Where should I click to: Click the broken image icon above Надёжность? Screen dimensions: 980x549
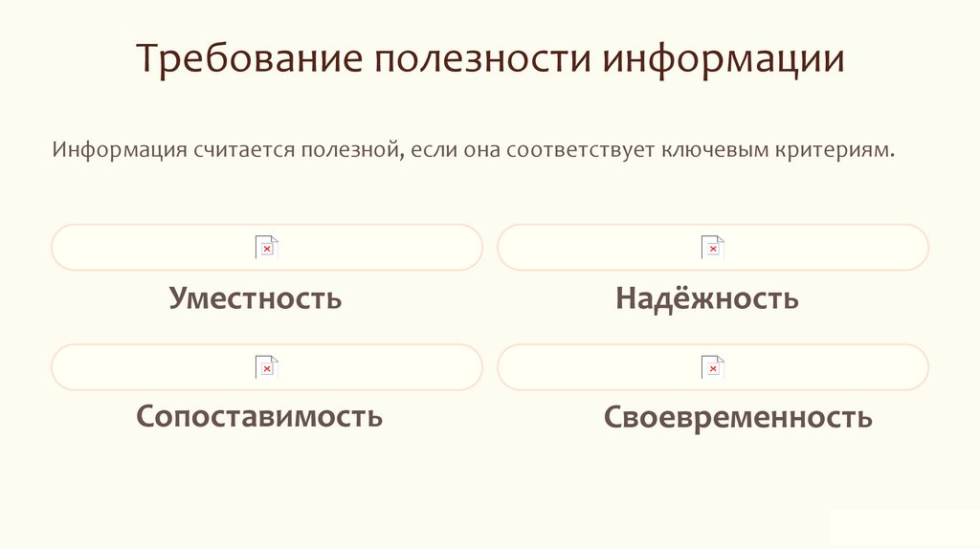712,247
